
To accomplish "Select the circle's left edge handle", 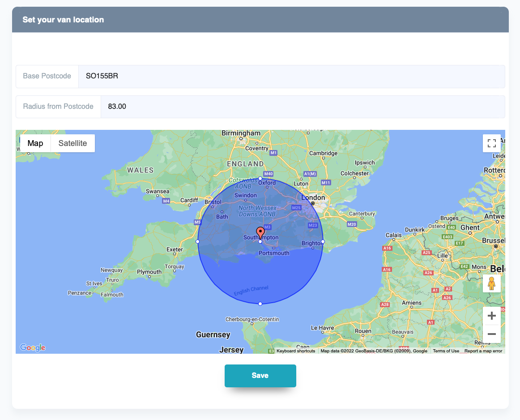I will coord(198,242).
